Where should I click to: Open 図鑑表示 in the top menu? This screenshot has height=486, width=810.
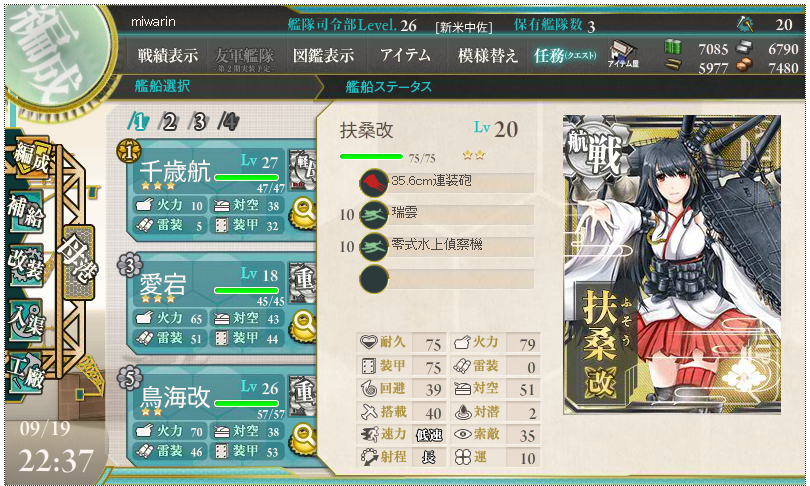pos(323,55)
